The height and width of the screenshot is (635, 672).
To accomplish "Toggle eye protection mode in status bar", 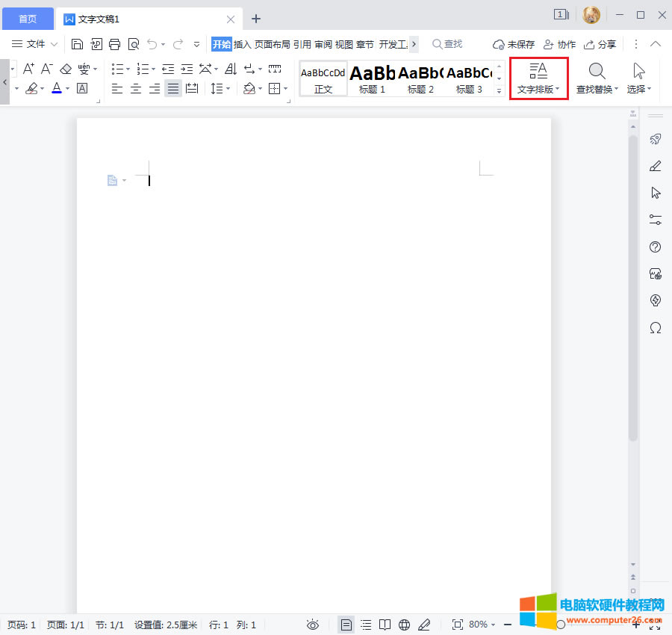I will 313,625.
